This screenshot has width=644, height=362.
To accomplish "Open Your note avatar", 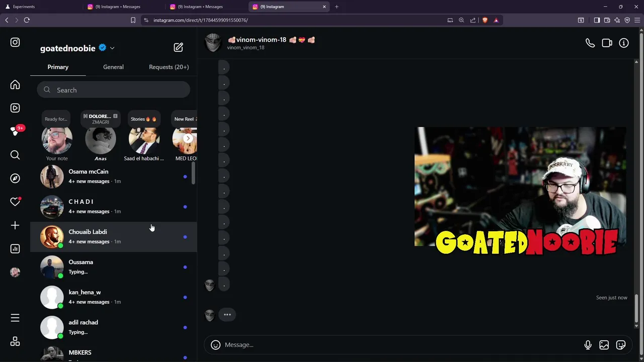I will click(57, 140).
